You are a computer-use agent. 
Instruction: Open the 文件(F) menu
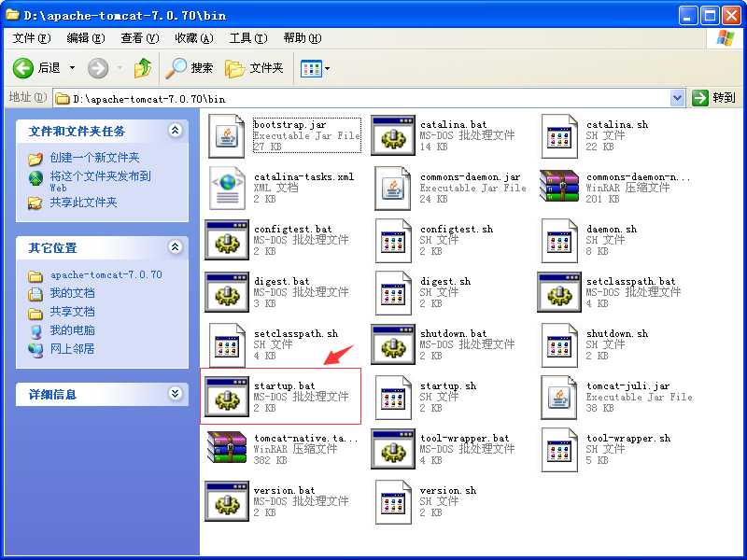pos(32,38)
